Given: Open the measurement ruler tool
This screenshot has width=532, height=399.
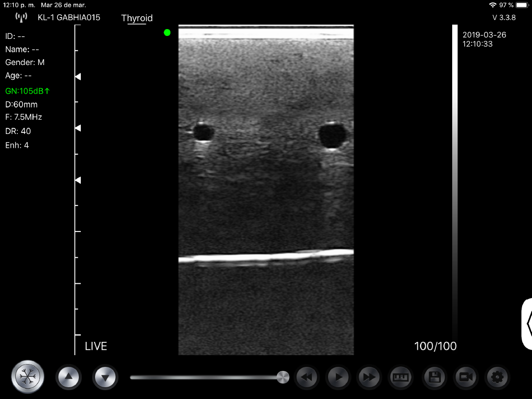Looking at the screenshot, I should pos(400,378).
